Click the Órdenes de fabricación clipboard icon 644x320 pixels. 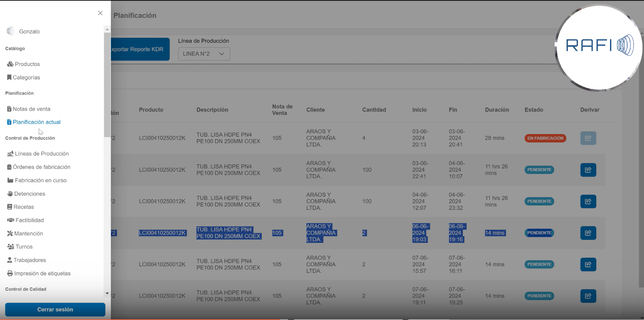pyautogui.click(x=9, y=167)
